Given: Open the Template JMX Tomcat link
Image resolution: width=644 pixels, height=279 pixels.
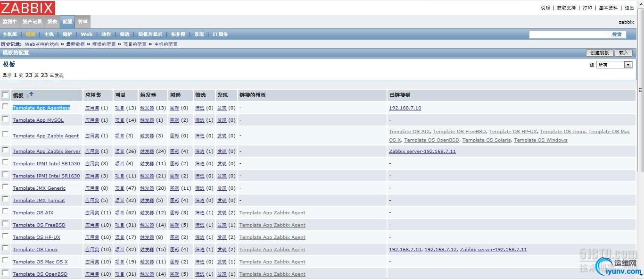Looking at the screenshot, I should point(39,201).
